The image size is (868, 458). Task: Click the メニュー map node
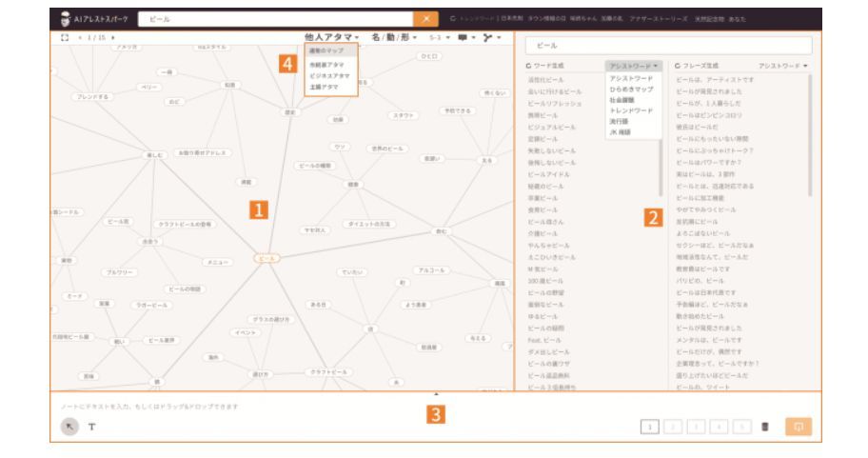tap(218, 262)
